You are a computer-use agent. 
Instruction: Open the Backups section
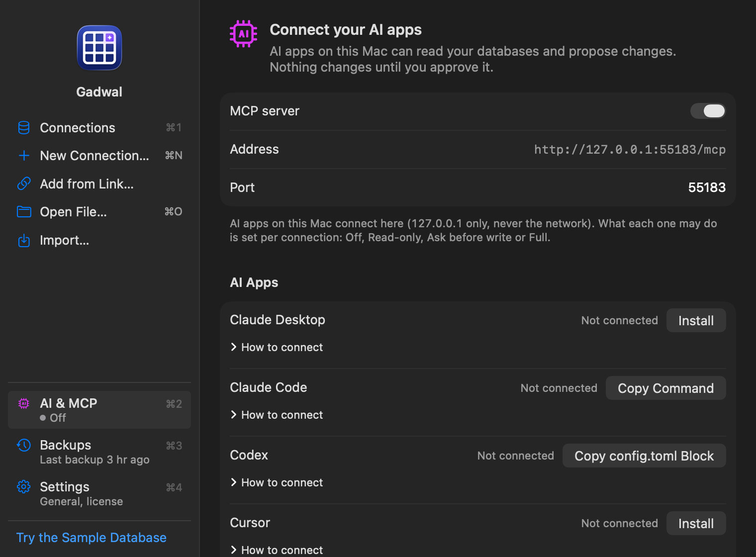(99, 452)
